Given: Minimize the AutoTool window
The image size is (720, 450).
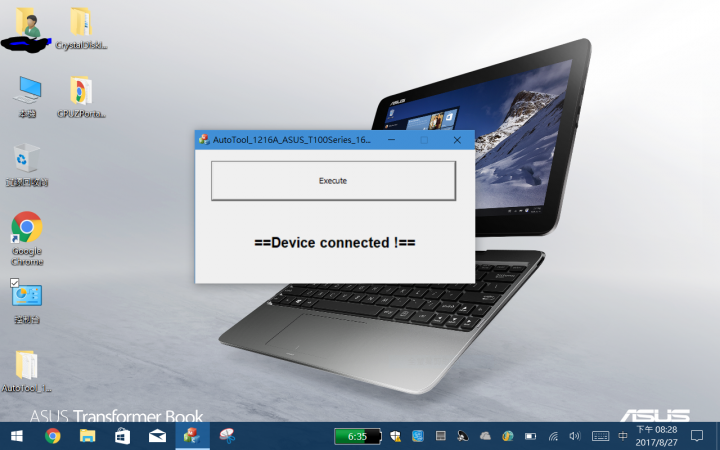Looking at the screenshot, I should [391, 140].
